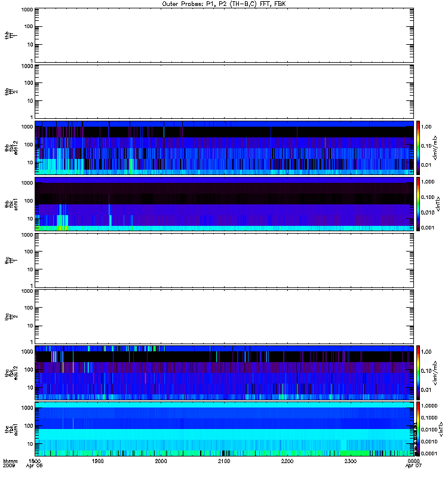Click '0.0001' on the thc scm1 colorbar

pos(429,454)
